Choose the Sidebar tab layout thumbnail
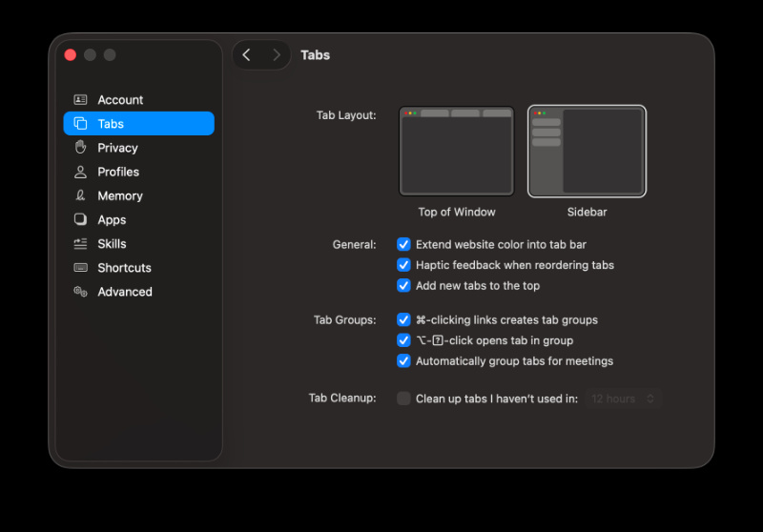Viewport: 763px width, 532px height. (587, 151)
